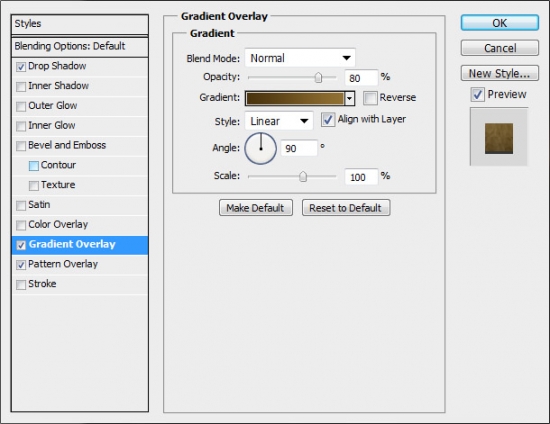Click the wood texture preview thumbnail
This screenshot has height=424, width=550.
[499, 138]
